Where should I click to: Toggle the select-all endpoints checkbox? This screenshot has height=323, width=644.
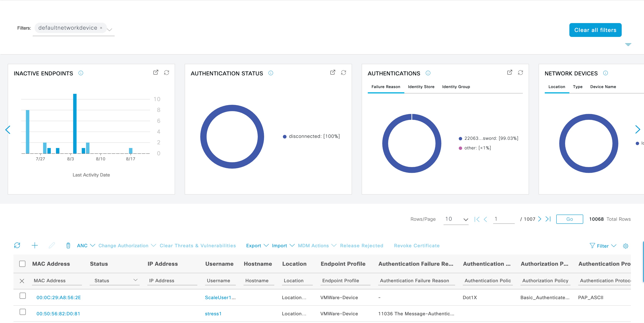tap(22, 264)
